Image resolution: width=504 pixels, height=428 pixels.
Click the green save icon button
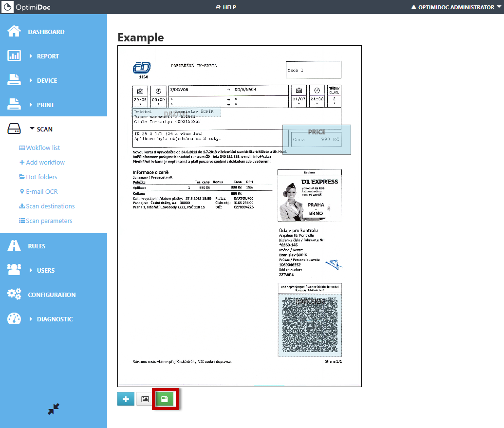(165, 399)
